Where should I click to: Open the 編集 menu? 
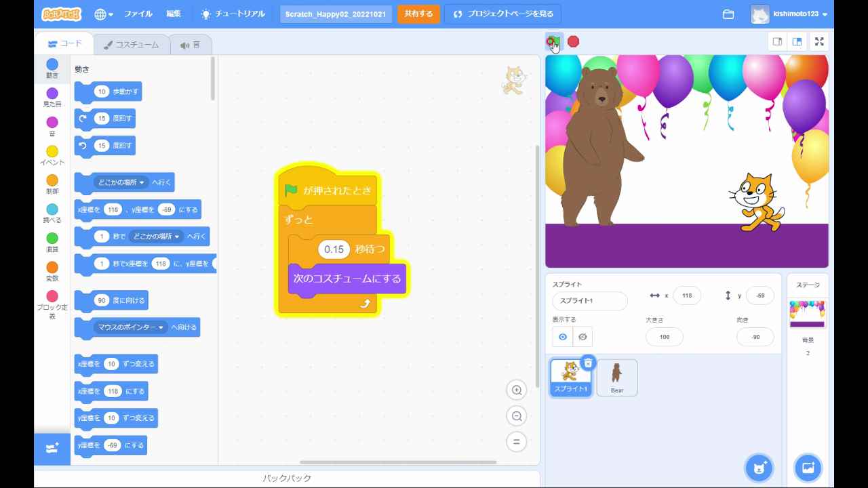tap(174, 14)
